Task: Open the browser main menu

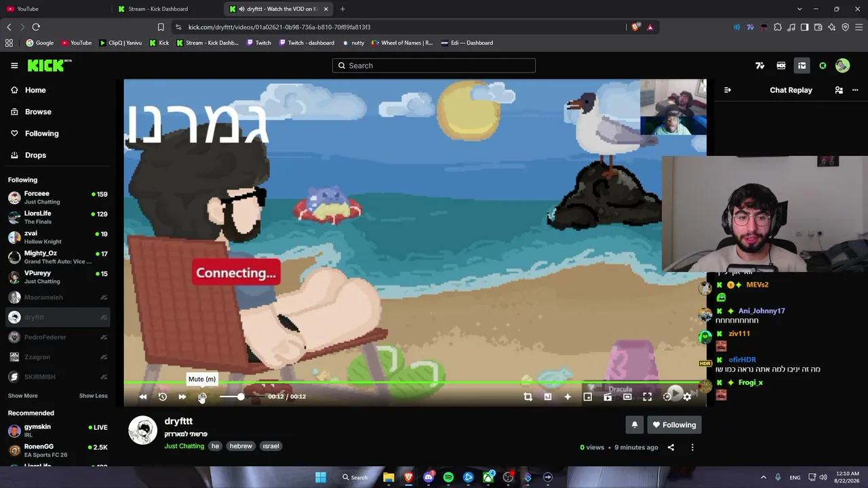Action: click(x=859, y=27)
